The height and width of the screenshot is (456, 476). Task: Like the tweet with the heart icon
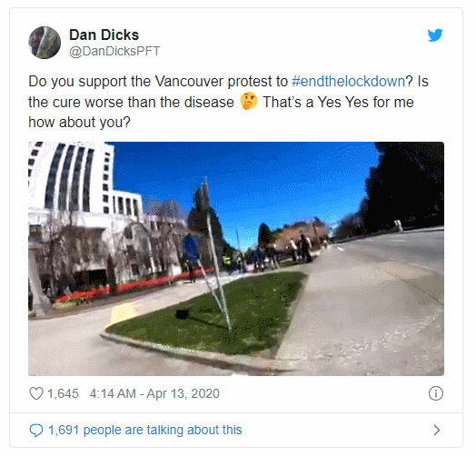tap(35, 393)
